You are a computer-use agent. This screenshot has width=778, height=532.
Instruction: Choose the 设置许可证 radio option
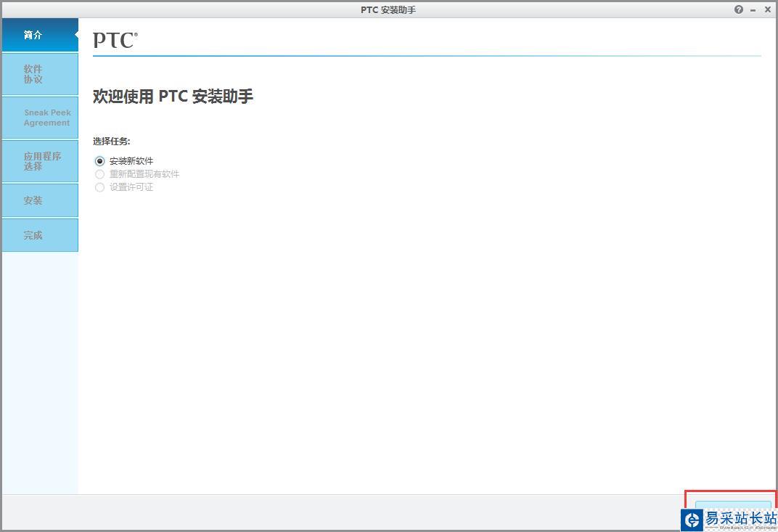click(x=99, y=187)
